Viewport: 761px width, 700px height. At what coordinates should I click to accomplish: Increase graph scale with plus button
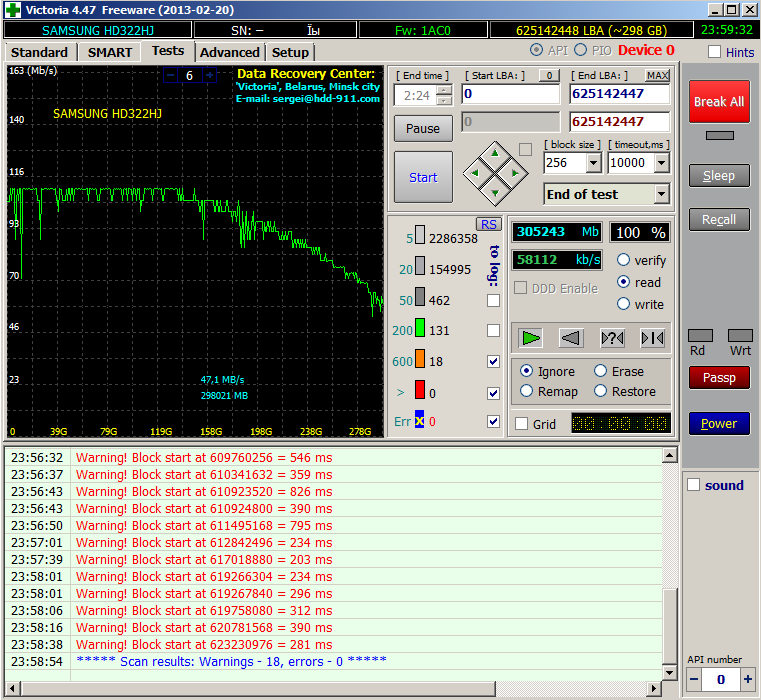pos(209,75)
